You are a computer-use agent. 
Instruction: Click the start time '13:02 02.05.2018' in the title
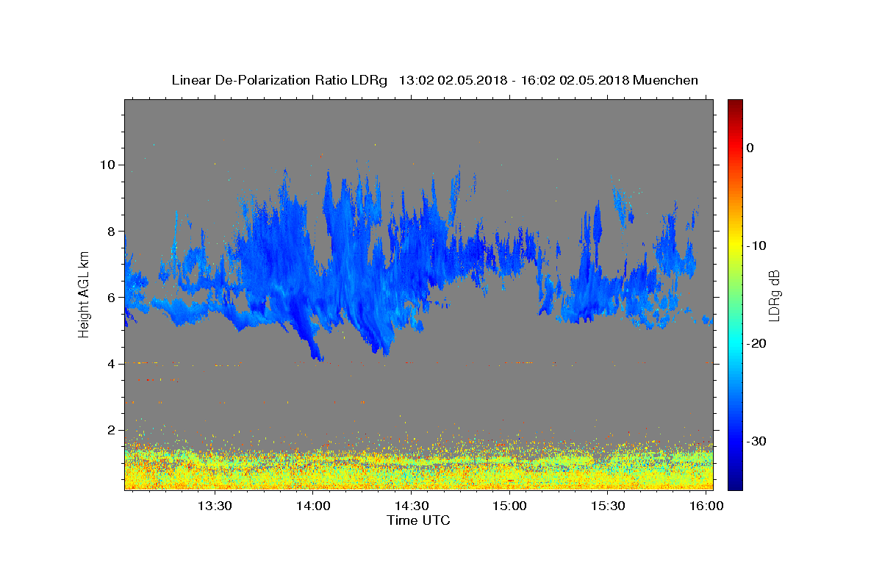pyautogui.click(x=453, y=80)
